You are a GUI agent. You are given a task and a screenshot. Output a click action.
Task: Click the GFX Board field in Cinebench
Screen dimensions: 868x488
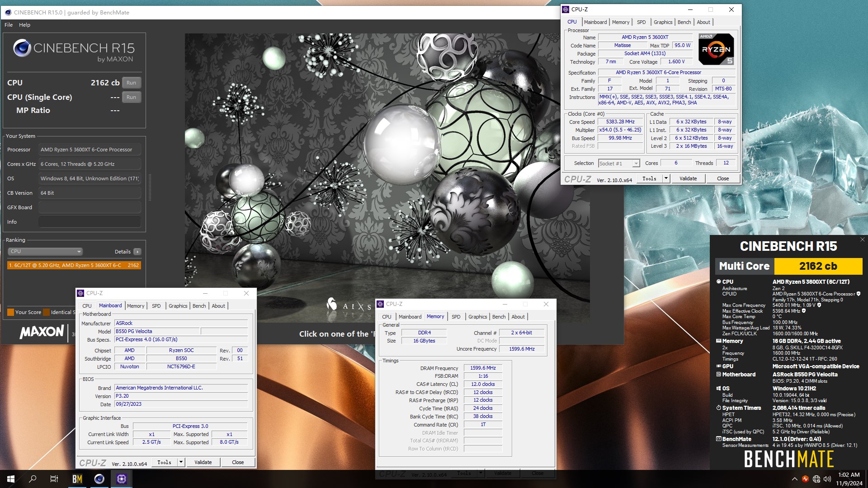point(90,207)
